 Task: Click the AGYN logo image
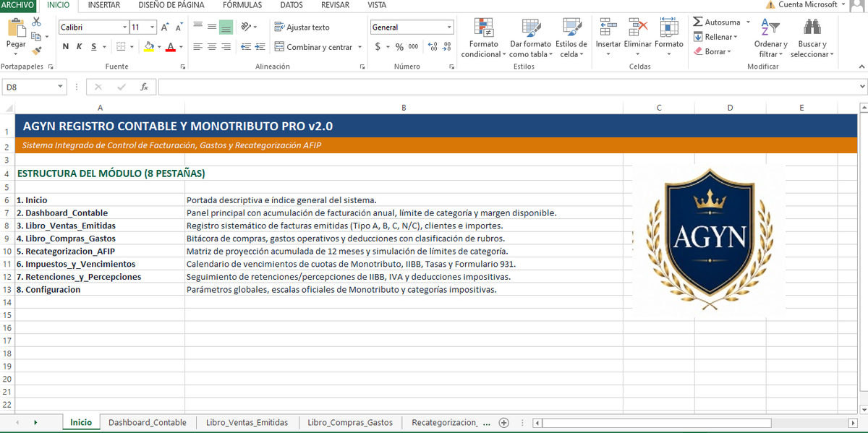pyautogui.click(x=709, y=241)
